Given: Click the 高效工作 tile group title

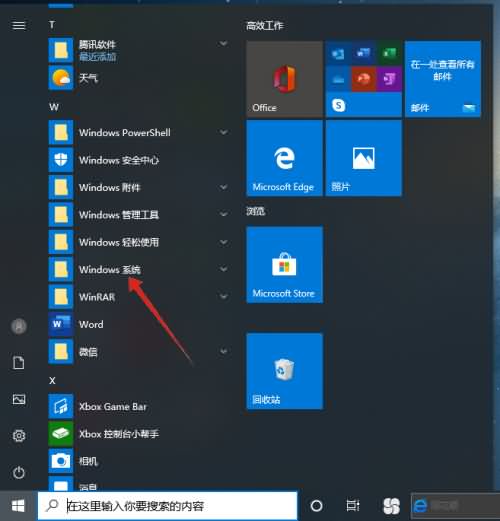Looking at the screenshot, I should pyautogui.click(x=265, y=26).
